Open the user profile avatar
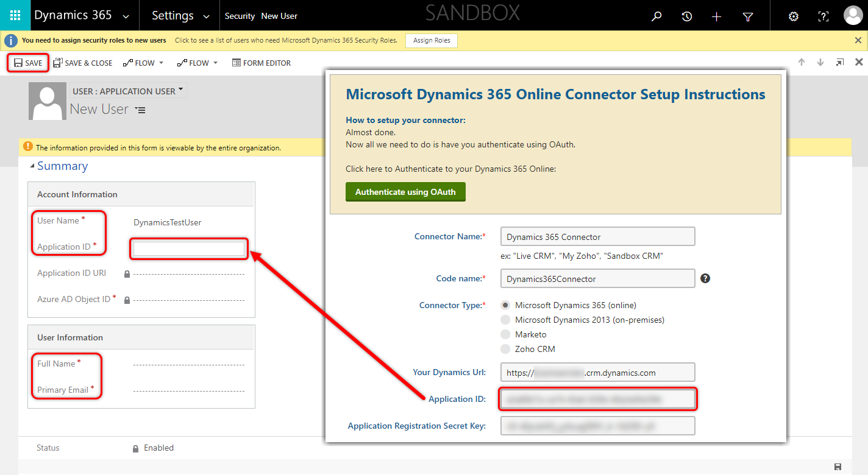 click(x=853, y=16)
